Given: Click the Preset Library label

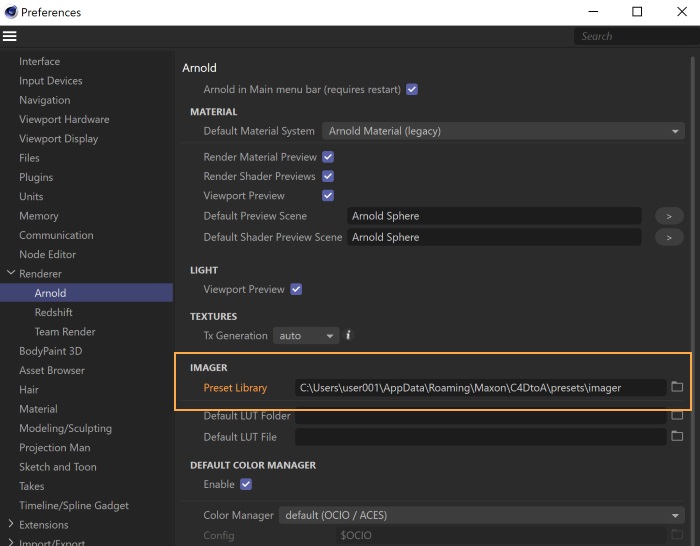Looking at the screenshot, I should (235, 388).
